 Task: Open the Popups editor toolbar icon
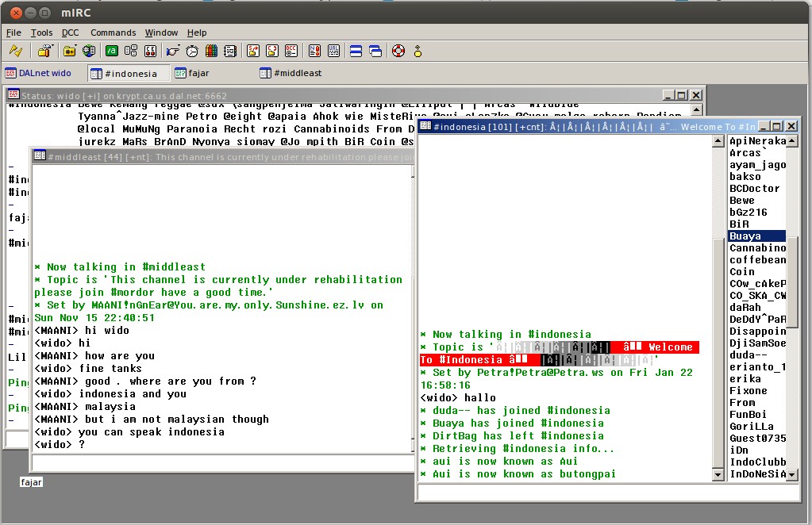[x=130, y=51]
